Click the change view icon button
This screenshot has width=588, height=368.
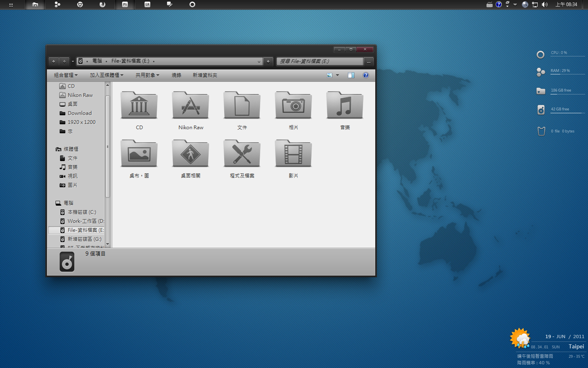point(330,75)
